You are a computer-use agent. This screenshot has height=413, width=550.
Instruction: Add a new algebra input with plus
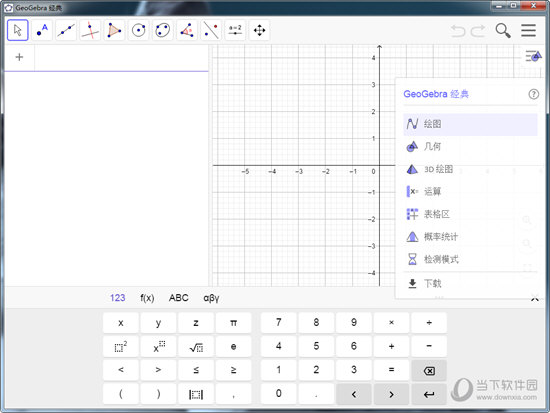click(x=19, y=57)
